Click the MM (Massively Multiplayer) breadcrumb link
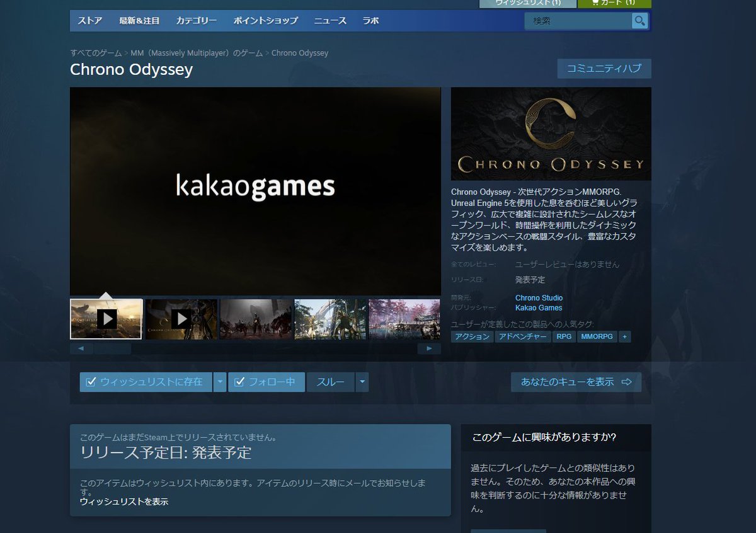 pyautogui.click(x=197, y=53)
